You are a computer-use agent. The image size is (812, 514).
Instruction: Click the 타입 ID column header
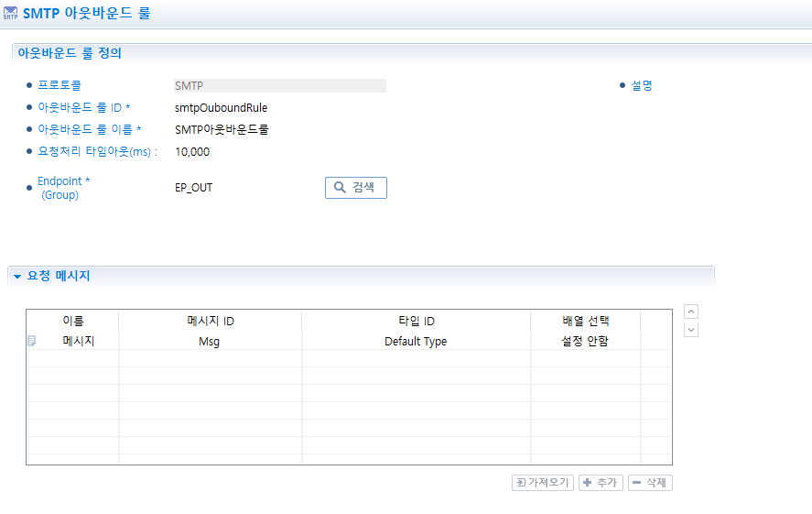click(416, 321)
